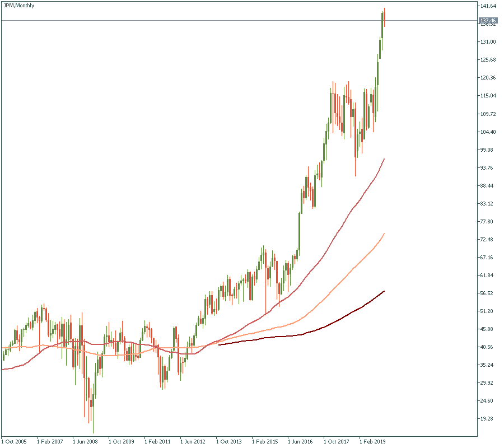Click the 45.88 price axis label
The width and height of the screenshot is (504, 448).
488,329
